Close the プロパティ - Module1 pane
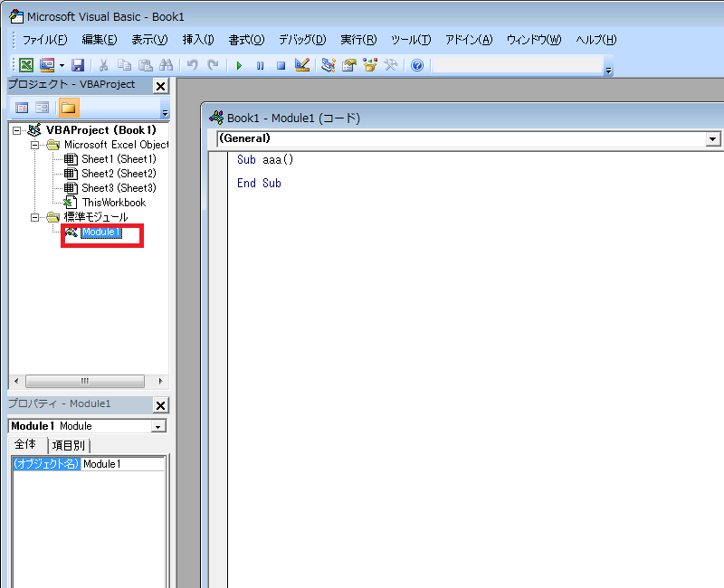 tap(160, 405)
